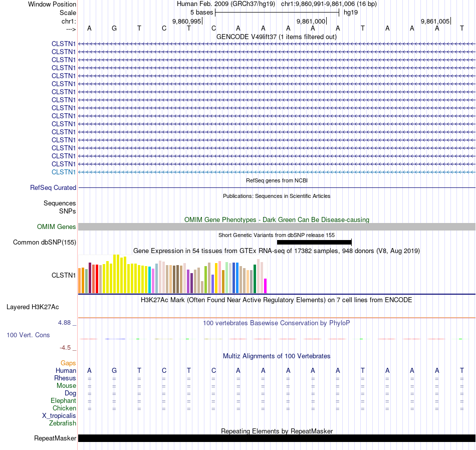Image resolution: width=476 pixels, height=450 pixels.
Task: Open the OMIM Gene Phenotypes track title
Action: (x=277, y=219)
